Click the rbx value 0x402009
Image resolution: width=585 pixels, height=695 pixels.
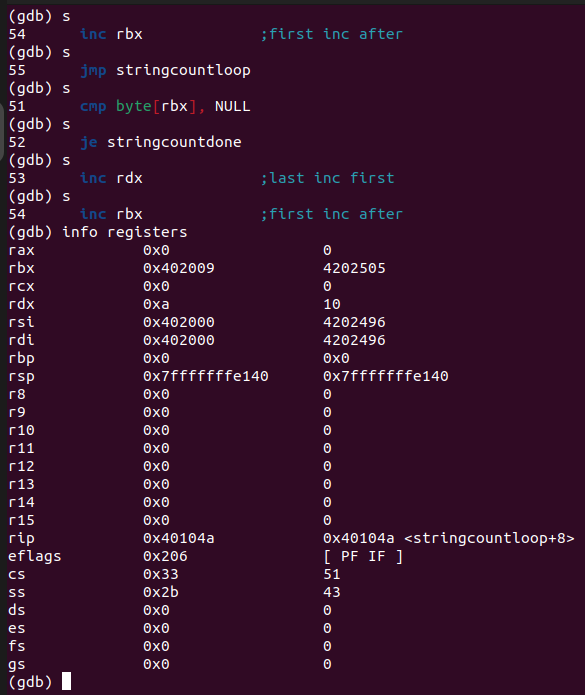click(179, 268)
